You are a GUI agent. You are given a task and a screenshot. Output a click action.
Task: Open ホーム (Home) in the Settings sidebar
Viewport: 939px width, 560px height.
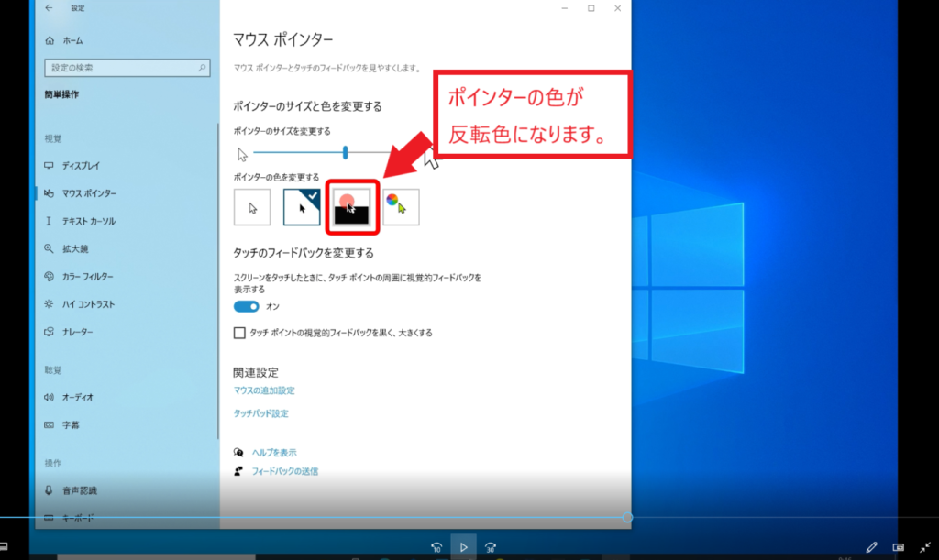(x=72, y=41)
